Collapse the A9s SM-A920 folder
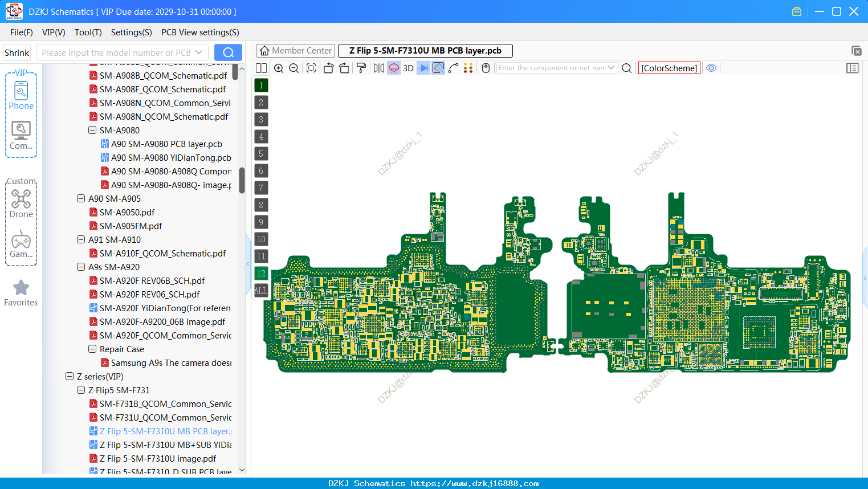Screen dimensions: 868x489 point(81,267)
